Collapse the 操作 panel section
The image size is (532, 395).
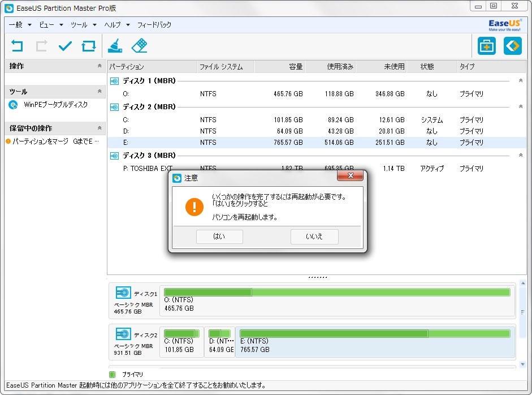pos(100,66)
